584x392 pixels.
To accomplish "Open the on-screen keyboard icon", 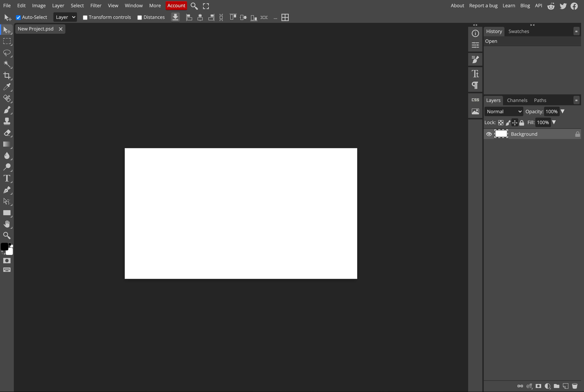I will tap(7, 270).
